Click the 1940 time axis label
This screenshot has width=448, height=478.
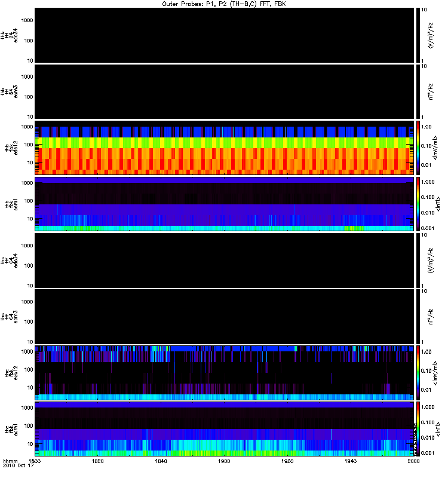(x=351, y=461)
